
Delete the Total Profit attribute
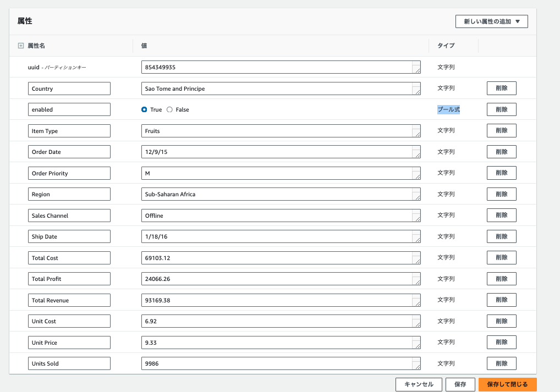tap(501, 279)
